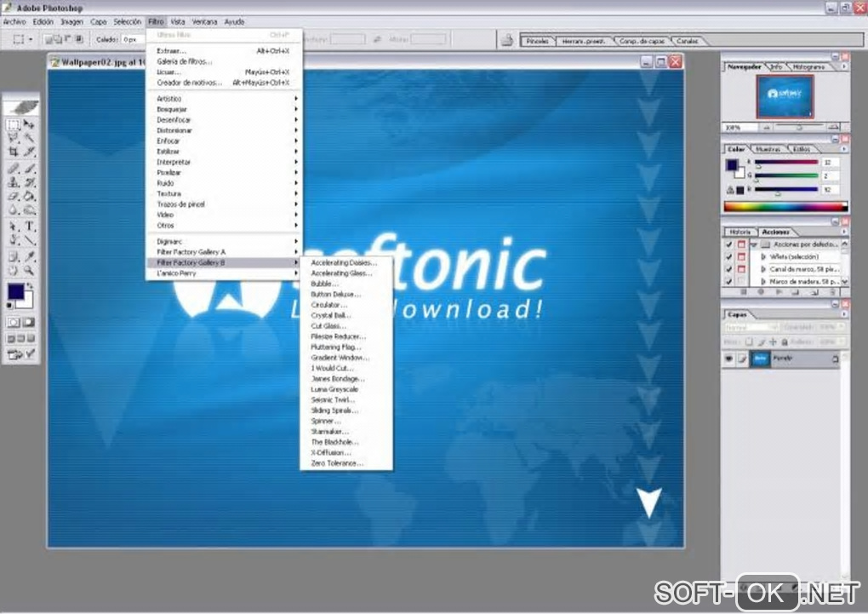Screen dimensions: 868x614
Task: Choose Bubble... filter from submenu
Action: 324,284
